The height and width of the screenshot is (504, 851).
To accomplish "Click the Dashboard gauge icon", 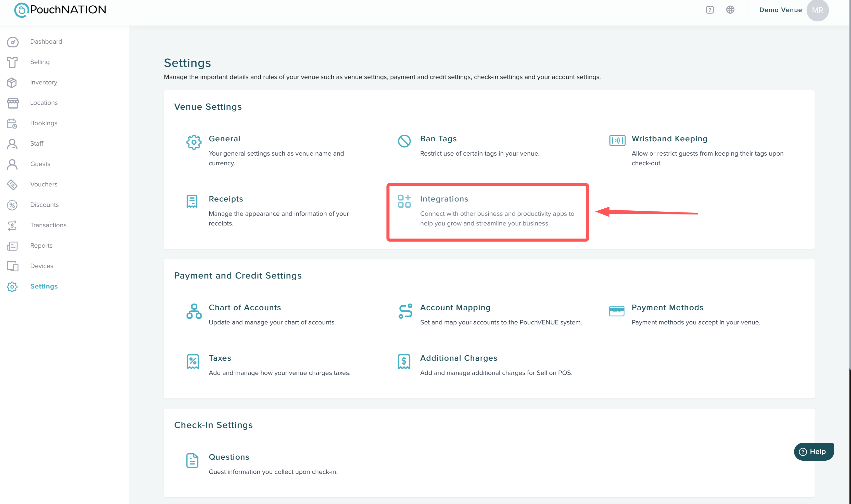I will pos(12,42).
